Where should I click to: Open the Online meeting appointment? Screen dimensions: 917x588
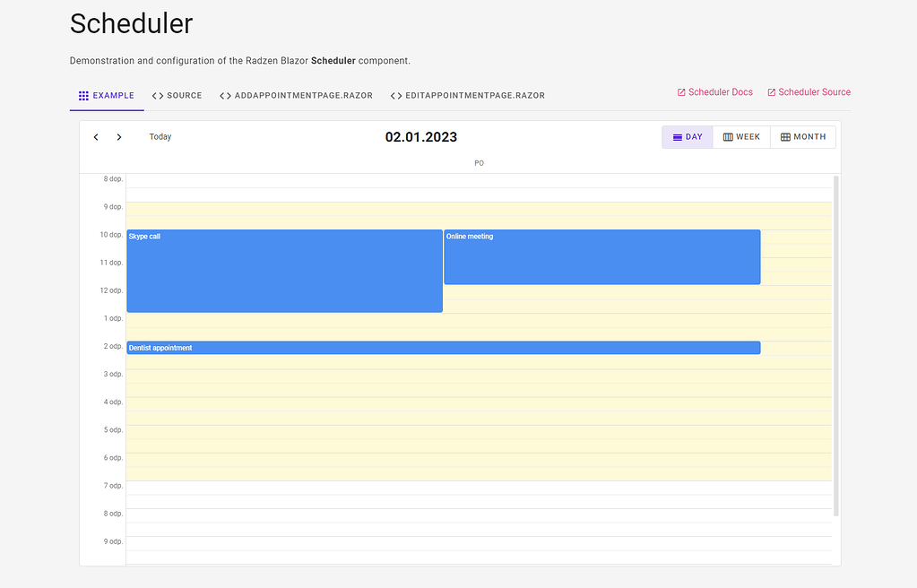click(601, 257)
